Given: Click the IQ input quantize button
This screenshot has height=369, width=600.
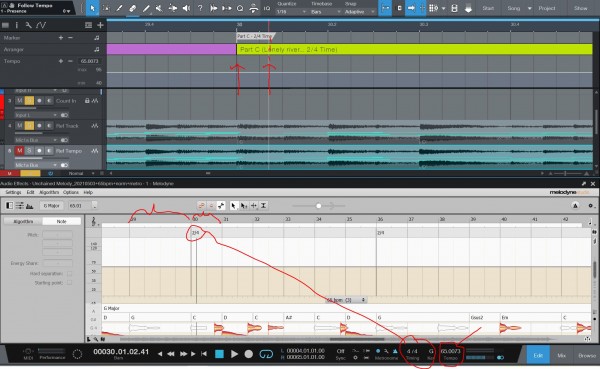Looking at the screenshot, I should (x=267, y=8).
